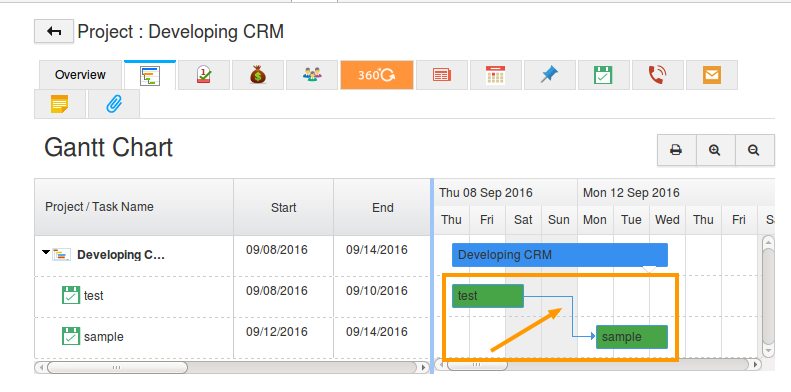Switch to the Overview tab
The image size is (791, 392).
pyautogui.click(x=80, y=75)
